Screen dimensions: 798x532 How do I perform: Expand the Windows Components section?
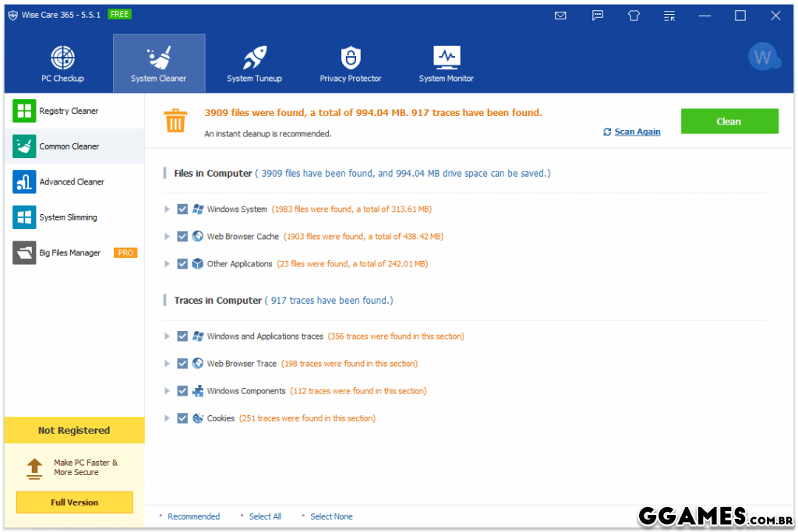[167, 391]
